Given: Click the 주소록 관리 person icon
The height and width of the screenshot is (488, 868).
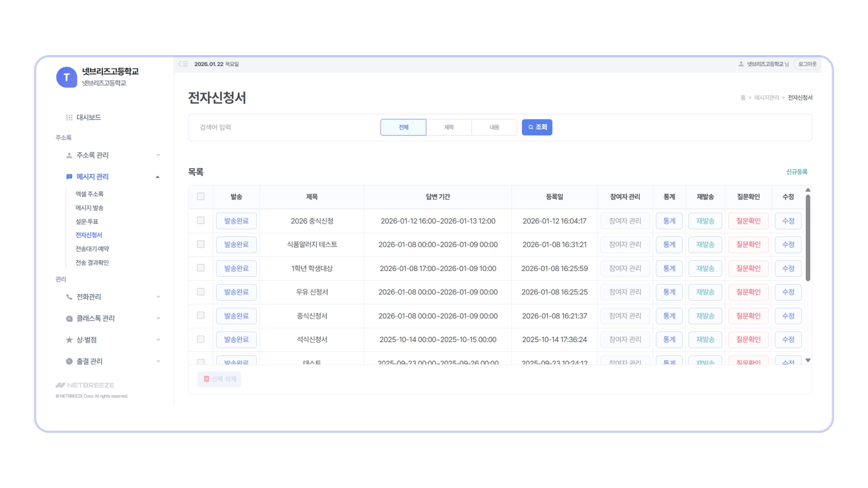Looking at the screenshot, I should click(69, 155).
